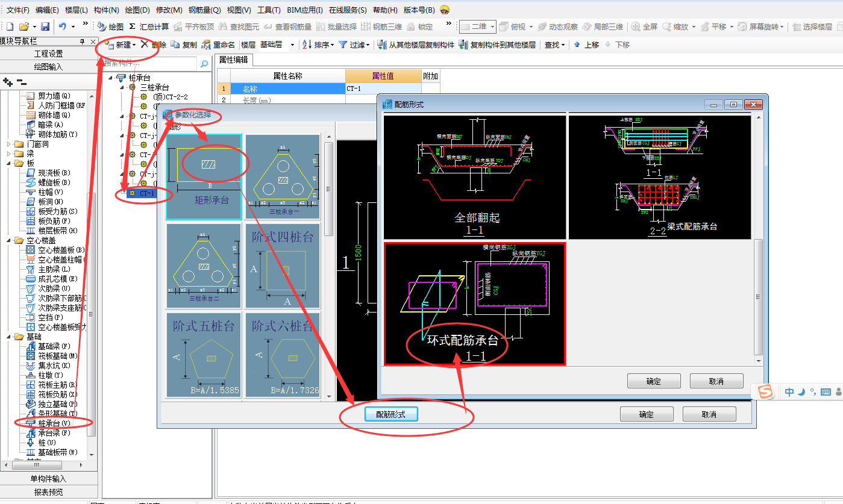The height and width of the screenshot is (504, 843).
Task: Click 平齐板顶 toolbar item
Action: 194,26
